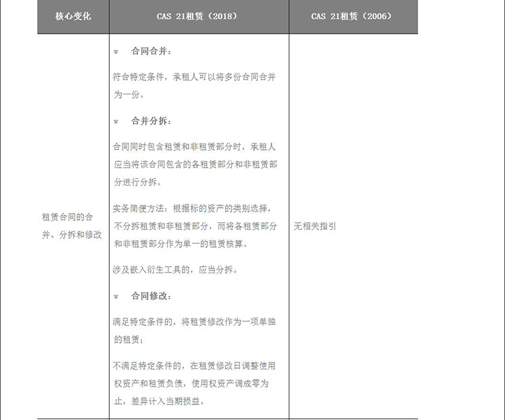
Task: Select the CAS 21租赁（2018） column header
Action: [197, 16]
